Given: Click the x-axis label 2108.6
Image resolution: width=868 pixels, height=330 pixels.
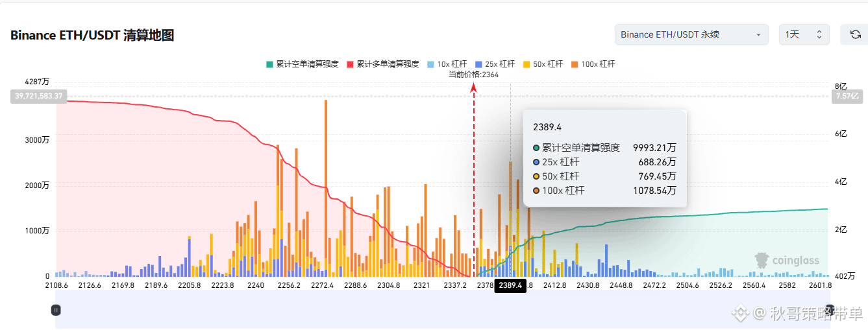Looking at the screenshot, I should pos(56,285).
